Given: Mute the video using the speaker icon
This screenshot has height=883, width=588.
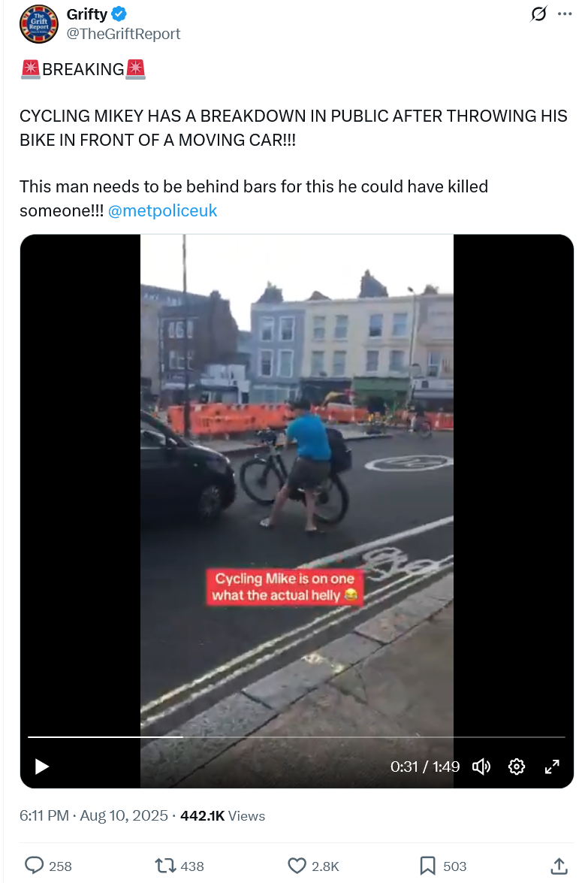Looking at the screenshot, I should pyautogui.click(x=481, y=767).
